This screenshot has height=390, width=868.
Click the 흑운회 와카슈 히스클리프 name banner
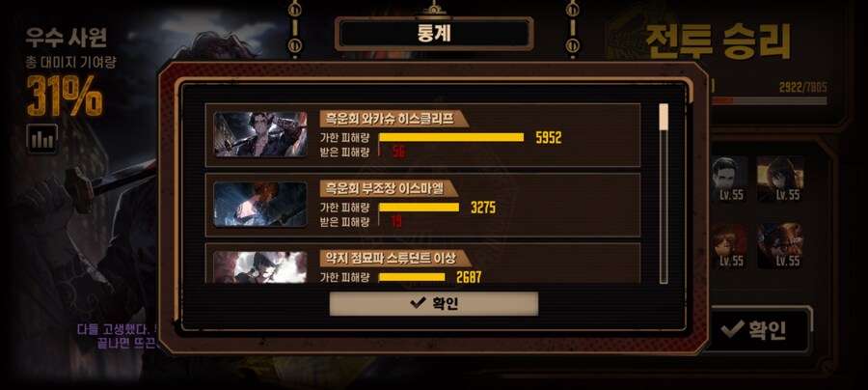tap(394, 119)
